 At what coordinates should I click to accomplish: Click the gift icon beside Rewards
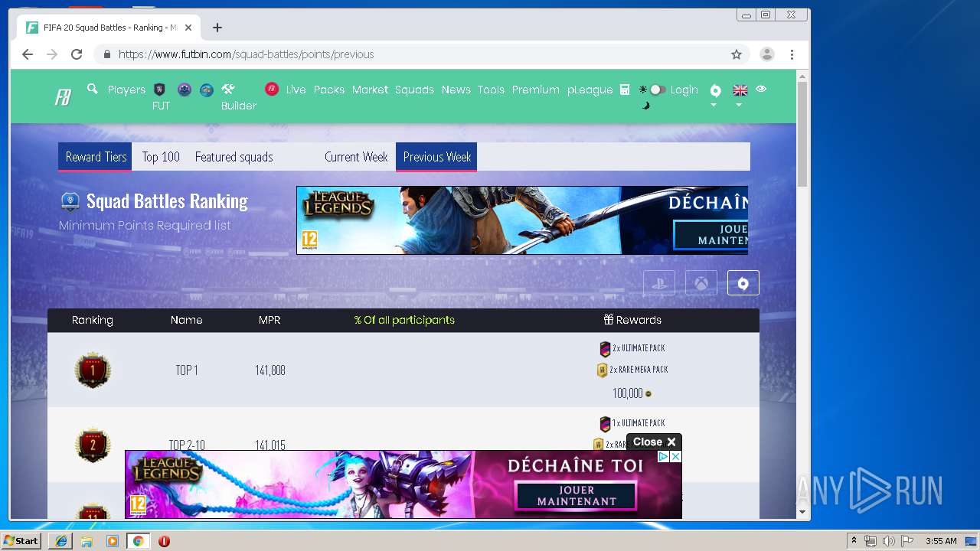coord(609,320)
